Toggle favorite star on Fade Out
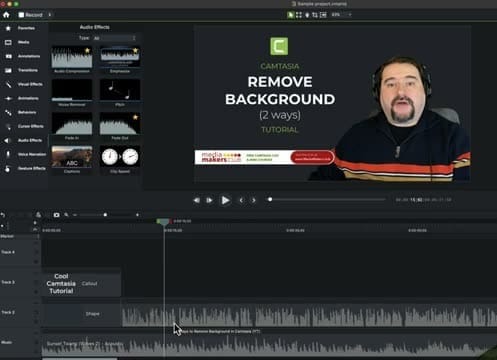The width and height of the screenshot is (497, 360). (135, 117)
